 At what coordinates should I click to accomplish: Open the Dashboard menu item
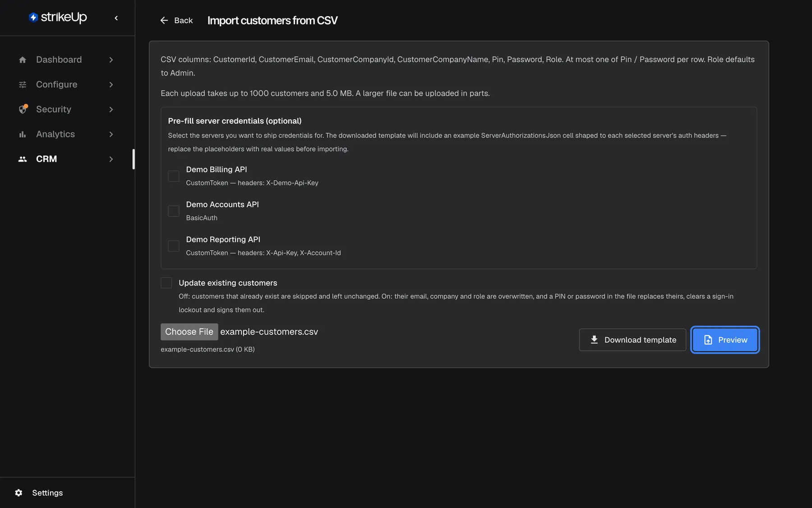(x=67, y=60)
